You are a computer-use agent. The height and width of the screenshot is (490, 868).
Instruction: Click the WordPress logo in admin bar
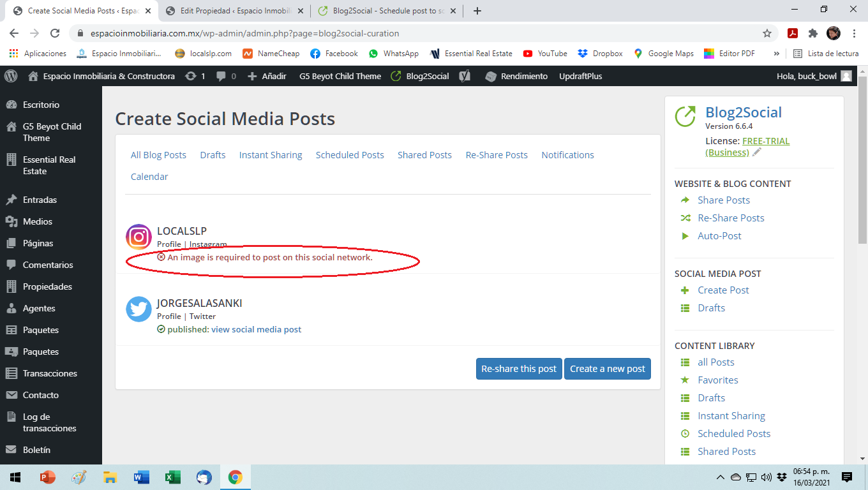point(11,76)
